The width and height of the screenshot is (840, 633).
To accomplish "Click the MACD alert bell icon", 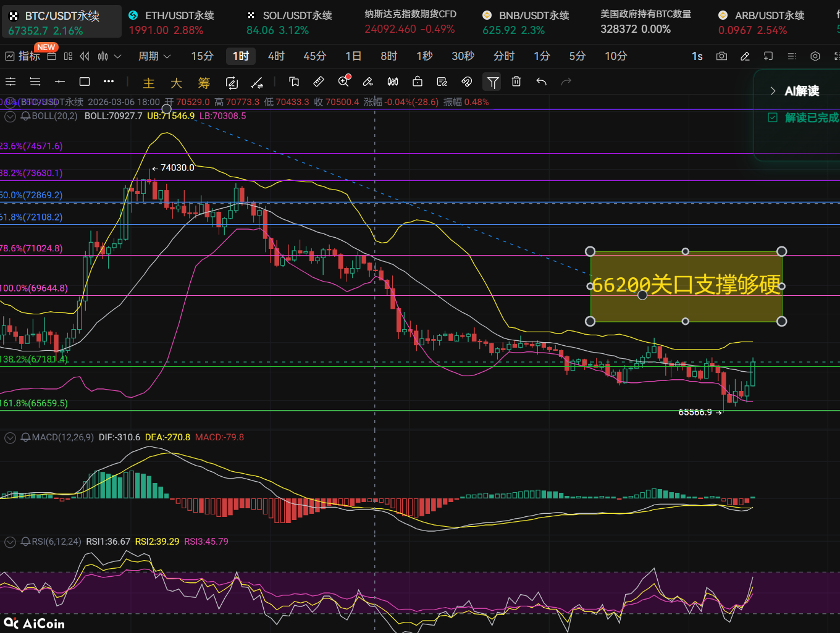I will click(x=25, y=437).
